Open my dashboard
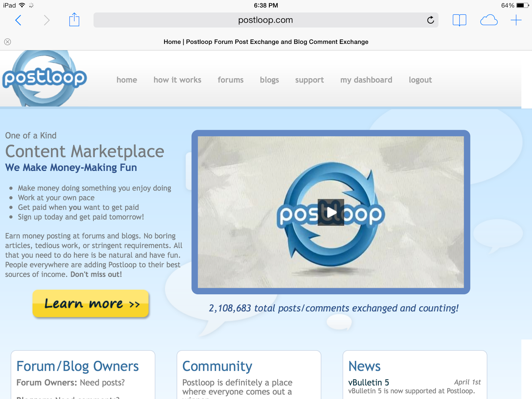 [x=366, y=80]
